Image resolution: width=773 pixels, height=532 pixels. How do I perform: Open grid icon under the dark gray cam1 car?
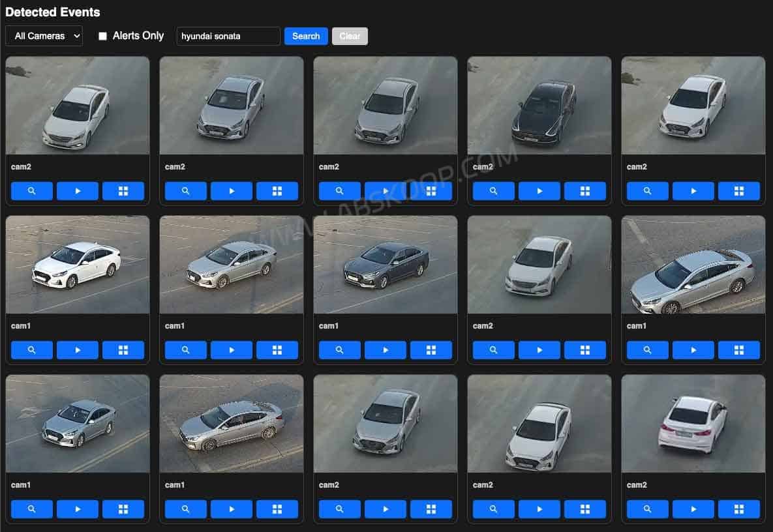(431, 349)
